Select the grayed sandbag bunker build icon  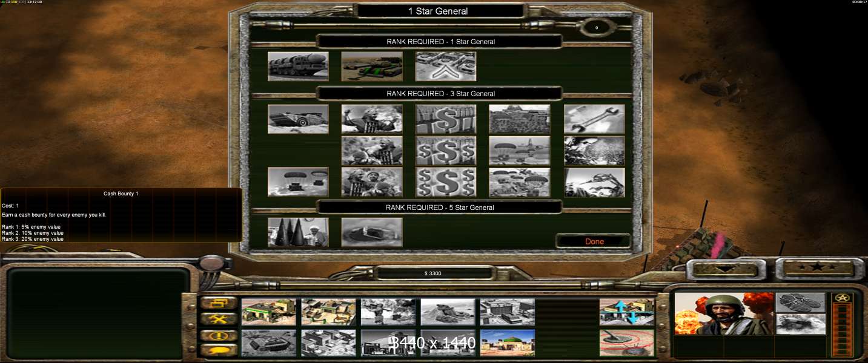tap(448, 312)
